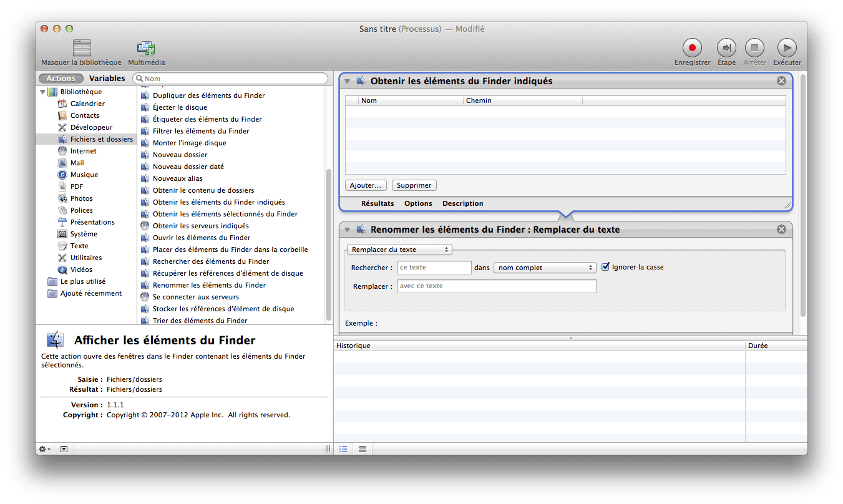Run the workflow with Exécuter

pos(787,47)
